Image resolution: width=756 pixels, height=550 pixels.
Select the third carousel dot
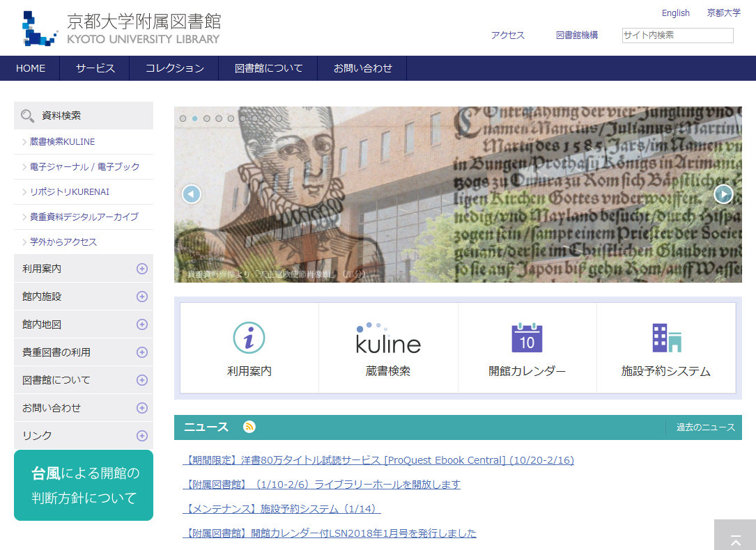(x=207, y=118)
